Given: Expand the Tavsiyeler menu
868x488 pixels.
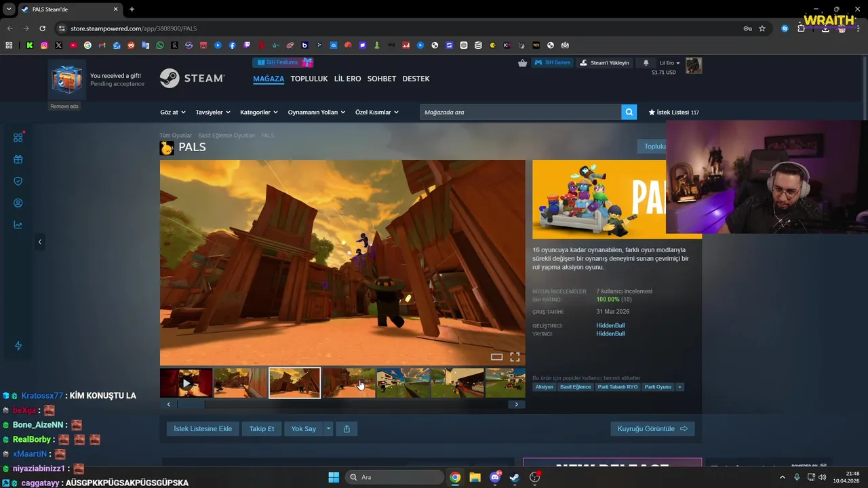Looking at the screenshot, I should pos(213,112).
